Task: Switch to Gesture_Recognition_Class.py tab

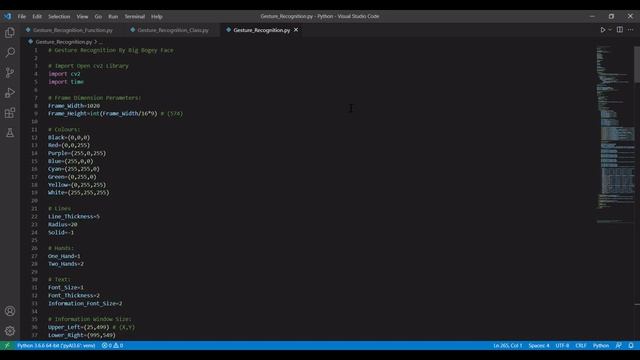Action: [x=173, y=30]
